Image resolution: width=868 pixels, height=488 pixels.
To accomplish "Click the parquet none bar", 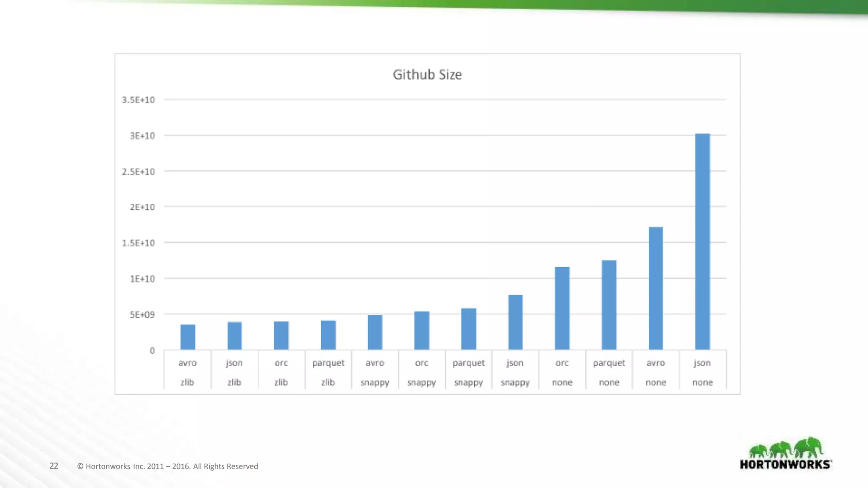I will 609,305.
